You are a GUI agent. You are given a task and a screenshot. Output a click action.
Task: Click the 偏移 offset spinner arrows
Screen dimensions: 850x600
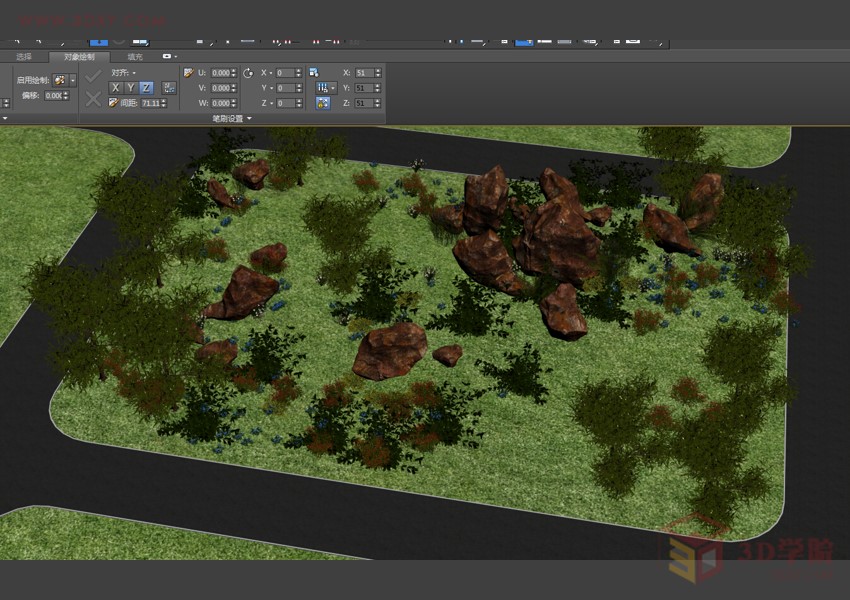pyautogui.click(x=67, y=95)
